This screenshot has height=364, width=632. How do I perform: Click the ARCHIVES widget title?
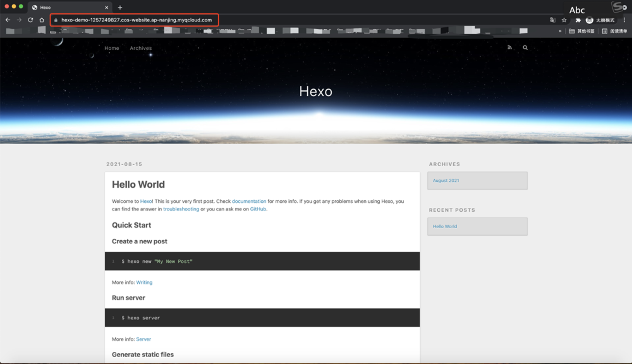pyautogui.click(x=444, y=164)
